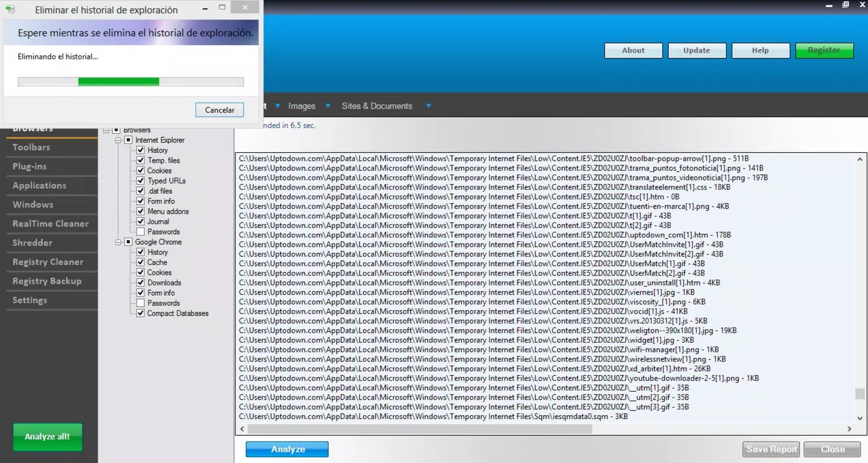Viewport: 868px width, 463px height.
Task: Select the iesqmdata0.sqm - 3KB row
Action: point(433,417)
